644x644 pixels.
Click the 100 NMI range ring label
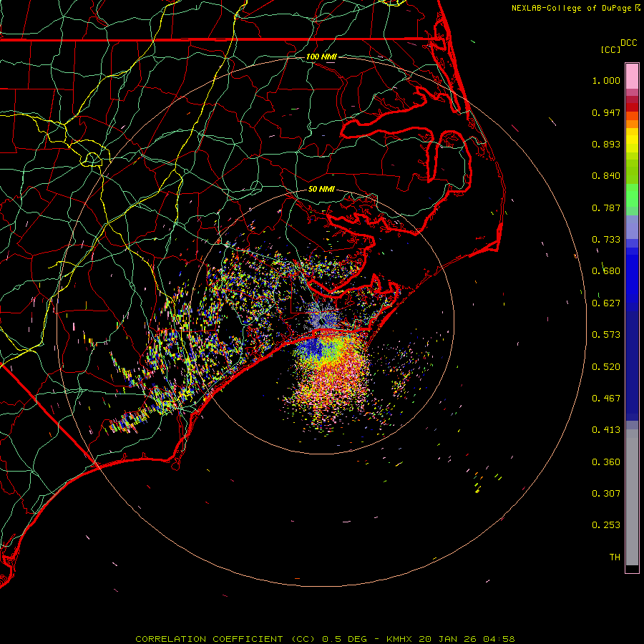(321, 57)
